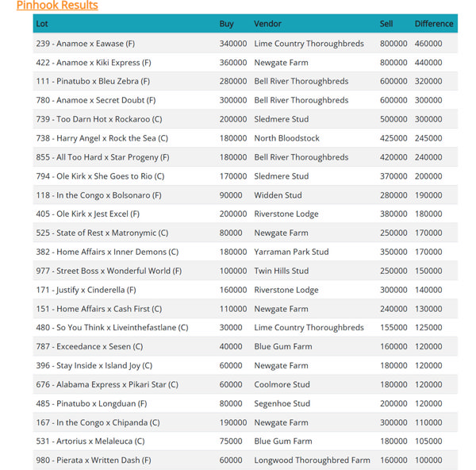Click the 460000 difference value
Screen dimensions: 476x470
(x=428, y=44)
